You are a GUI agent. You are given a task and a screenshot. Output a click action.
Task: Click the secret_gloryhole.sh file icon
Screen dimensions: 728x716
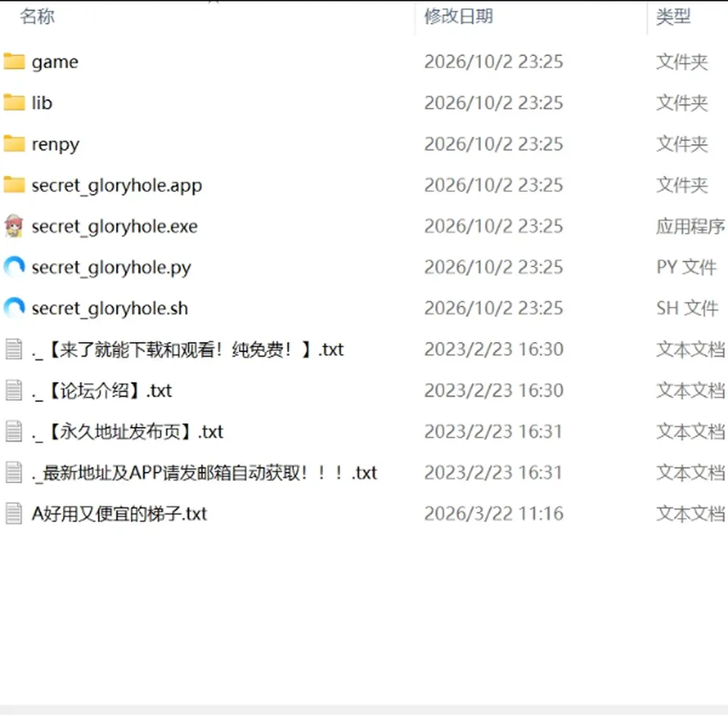(14, 308)
